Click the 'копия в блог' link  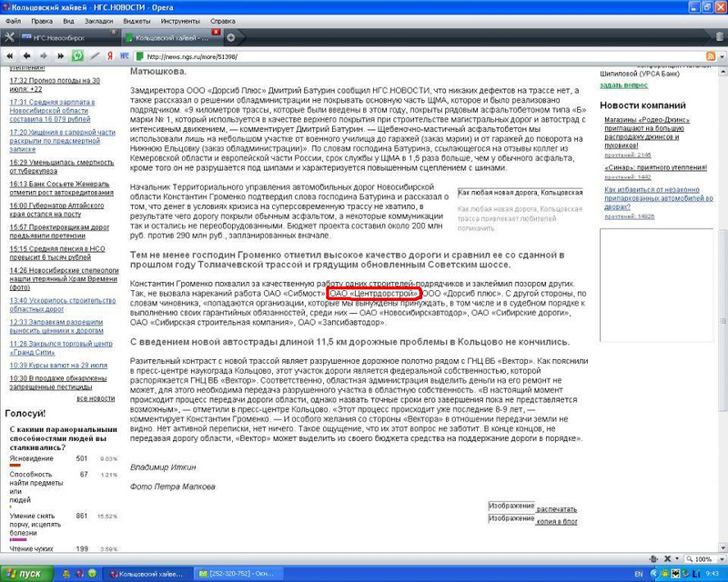pos(557,521)
